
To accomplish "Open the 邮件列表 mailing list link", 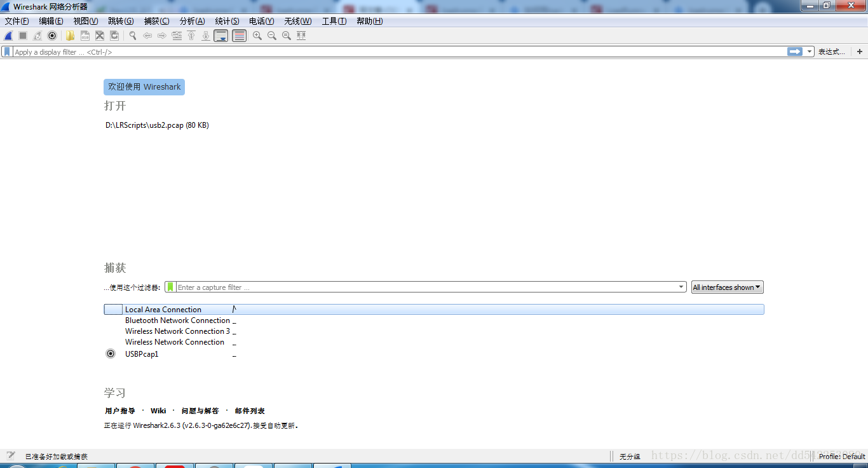I will pyautogui.click(x=250, y=411).
